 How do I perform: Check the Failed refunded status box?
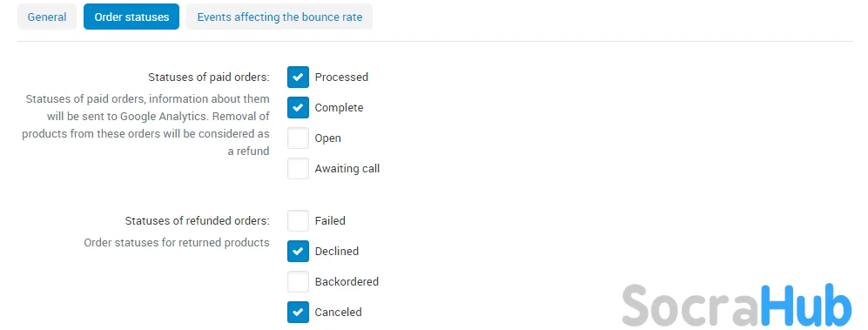tap(298, 220)
